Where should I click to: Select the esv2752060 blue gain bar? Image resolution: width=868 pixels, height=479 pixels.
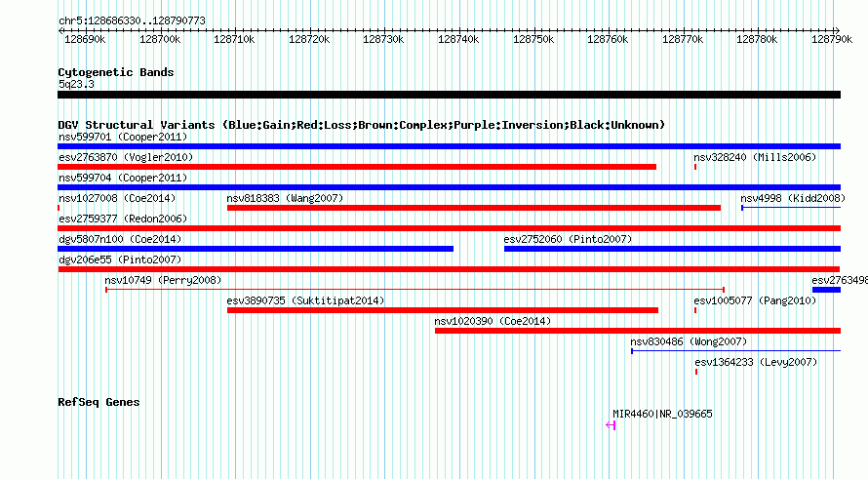(x=673, y=249)
